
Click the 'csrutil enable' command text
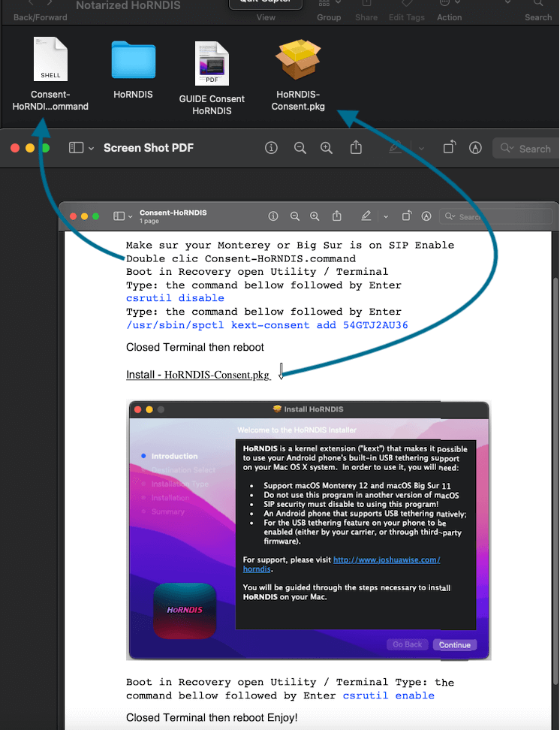coord(389,695)
